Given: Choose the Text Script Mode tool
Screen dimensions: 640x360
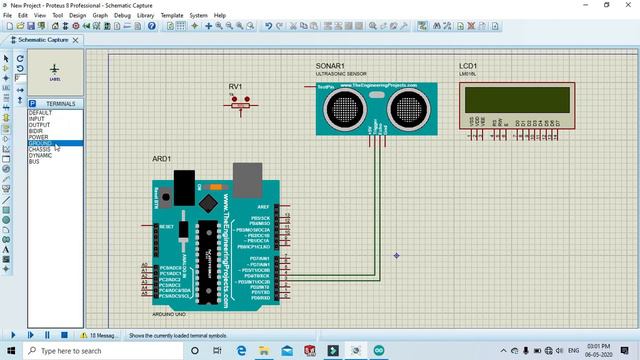Looking at the screenshot, I should click(6, 98).
